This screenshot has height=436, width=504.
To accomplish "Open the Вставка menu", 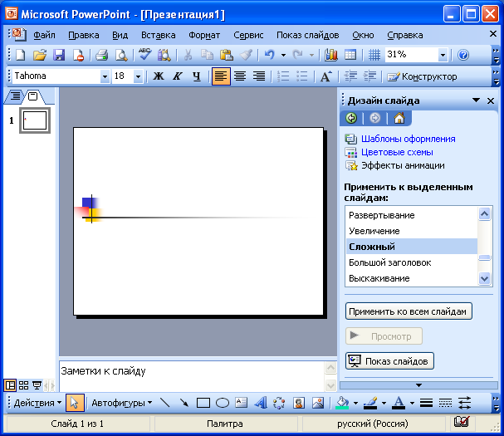I will (x=158, y=35).
